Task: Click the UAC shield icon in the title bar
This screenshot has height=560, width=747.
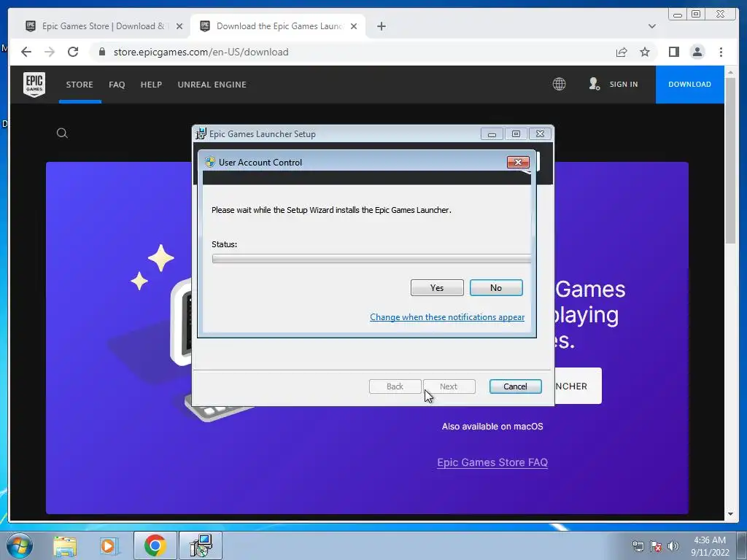Action: click(209, 162)
